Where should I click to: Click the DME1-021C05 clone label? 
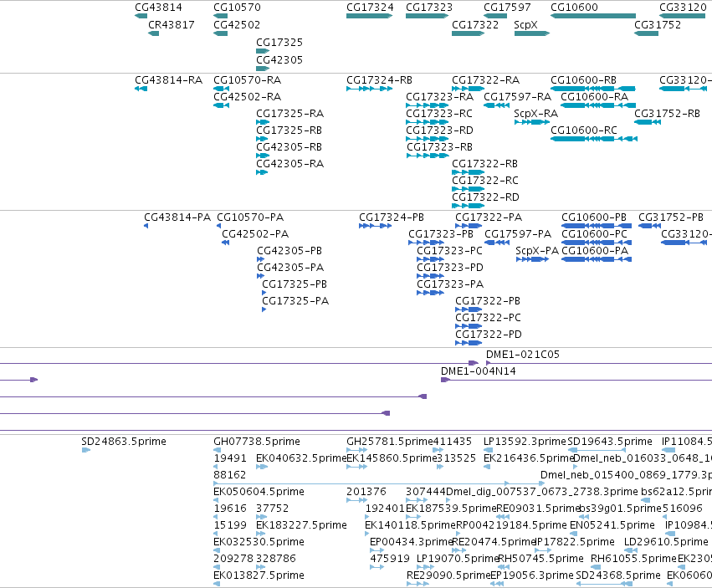[523, 355]
